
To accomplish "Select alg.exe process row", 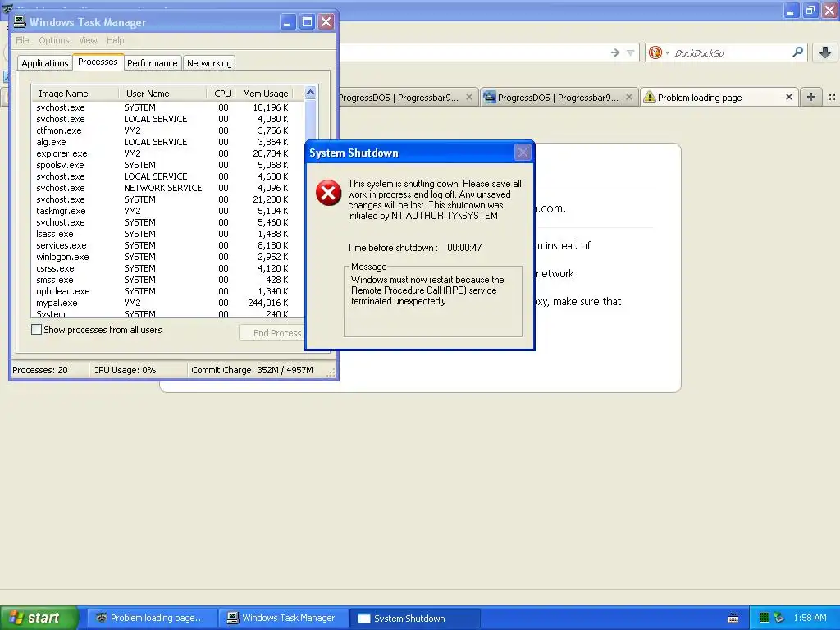I will point(167,142).
